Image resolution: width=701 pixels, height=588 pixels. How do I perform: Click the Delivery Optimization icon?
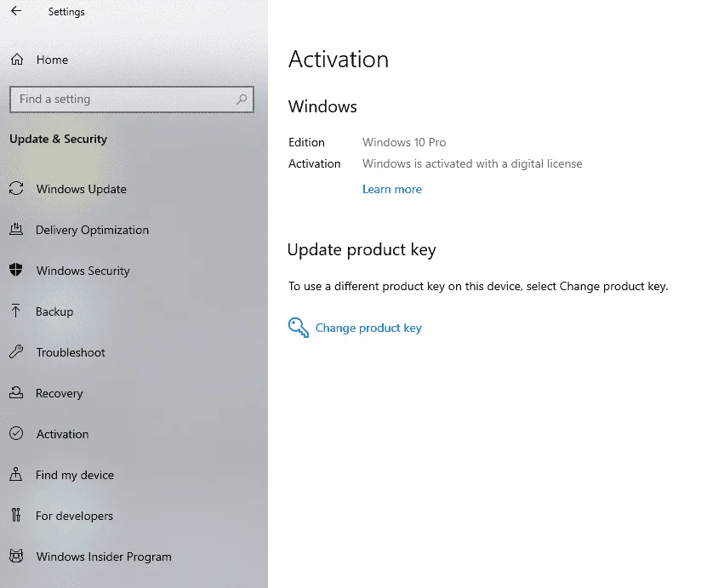16,230
